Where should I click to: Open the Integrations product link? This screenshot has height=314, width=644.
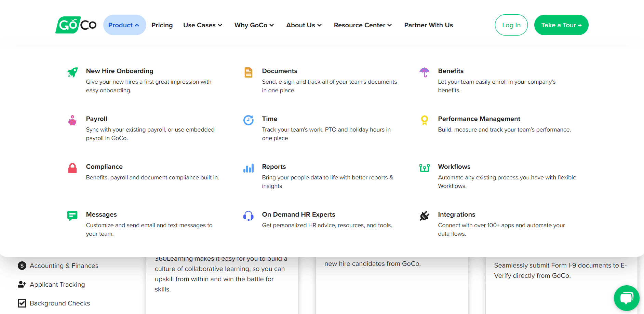(457, 214)
